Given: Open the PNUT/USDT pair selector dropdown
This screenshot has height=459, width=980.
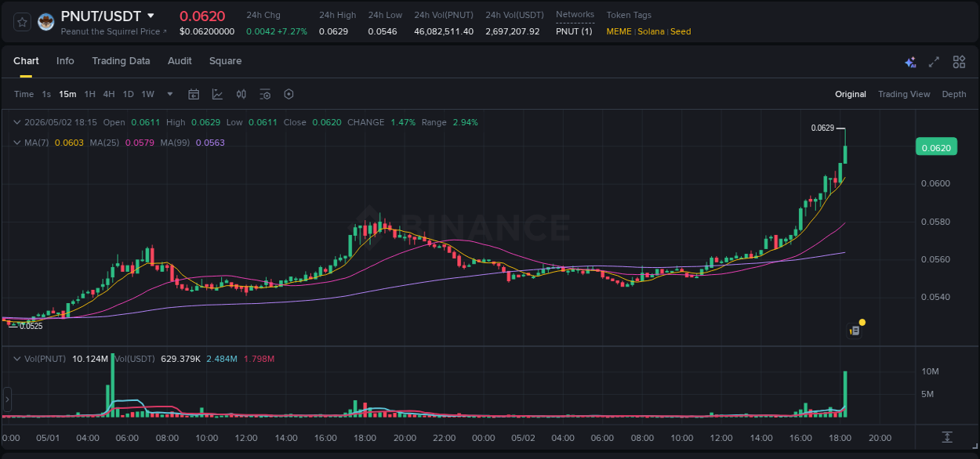Looking at the screenshot, I should click(x=151, y=16).
